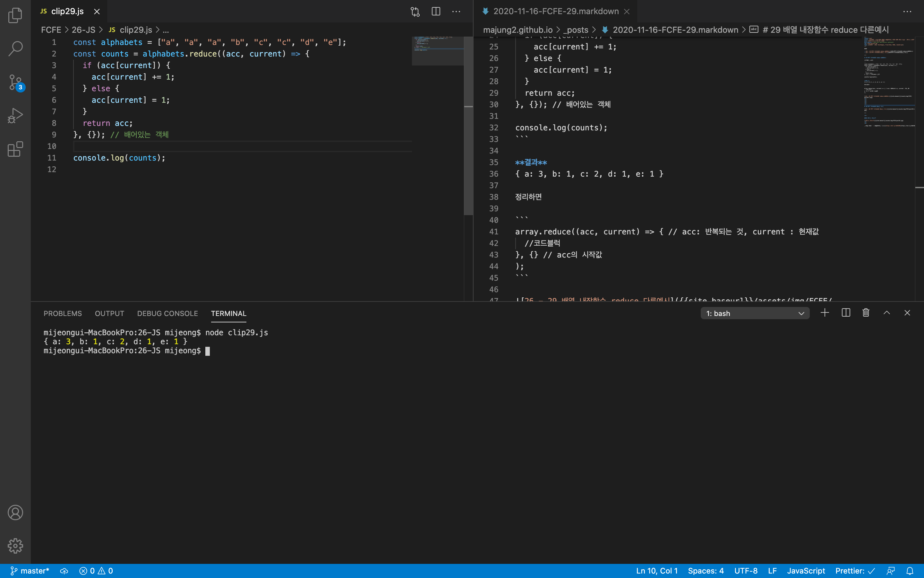Image resolution: width=924 pixels, height=578 pixels.
Task: Click '정리하면' on markdown line 38
Action: tap(528, 197)
